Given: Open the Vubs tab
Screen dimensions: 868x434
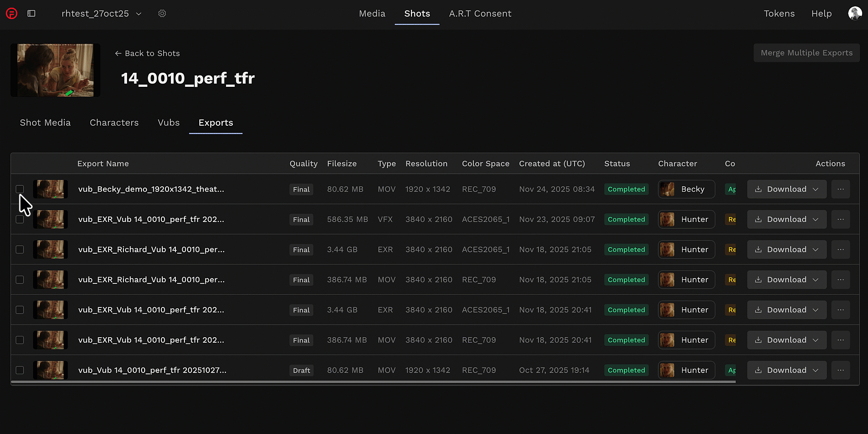Looking at the screenshot, I should click(169, 123).
